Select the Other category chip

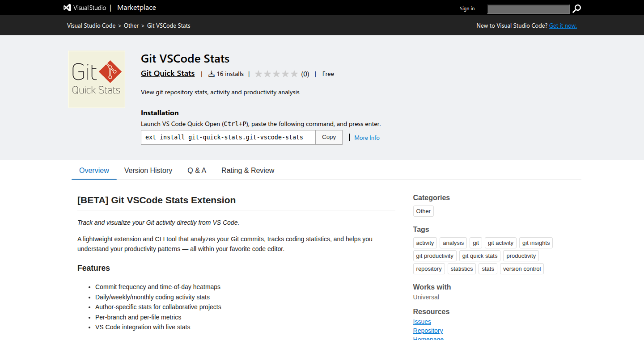pos(424,211)
